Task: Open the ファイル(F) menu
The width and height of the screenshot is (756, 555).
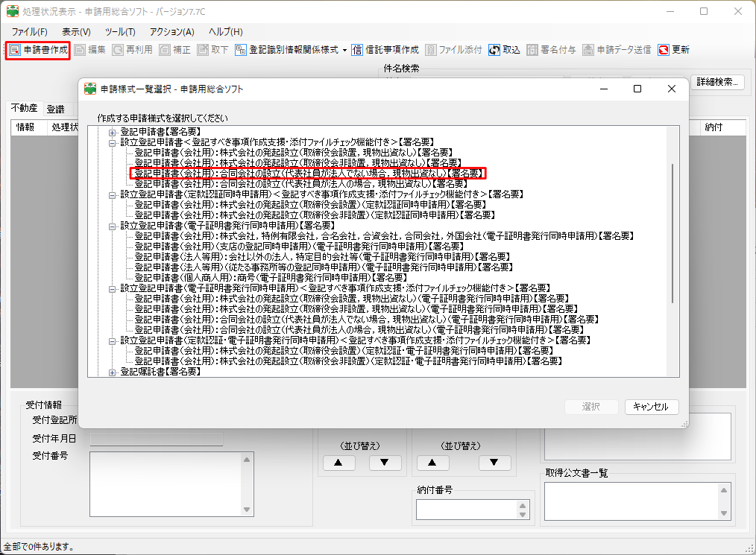Action: (x=29, y=32)
